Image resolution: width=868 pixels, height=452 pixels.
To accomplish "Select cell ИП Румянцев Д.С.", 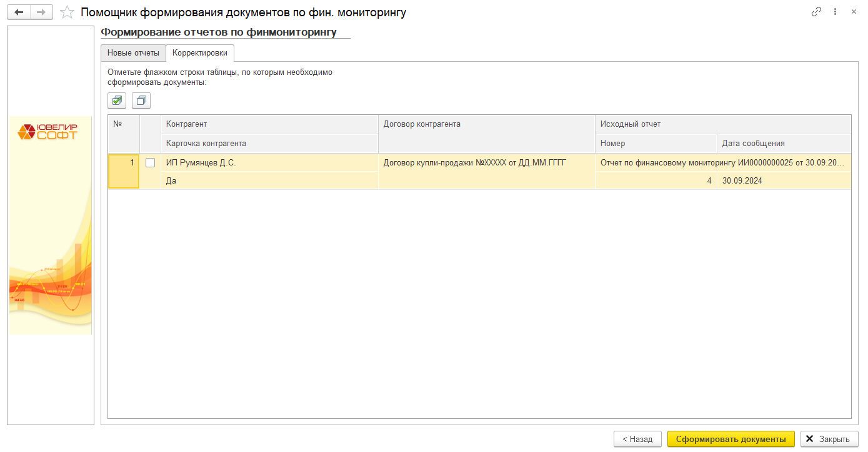I will click(x=269, y=162).
